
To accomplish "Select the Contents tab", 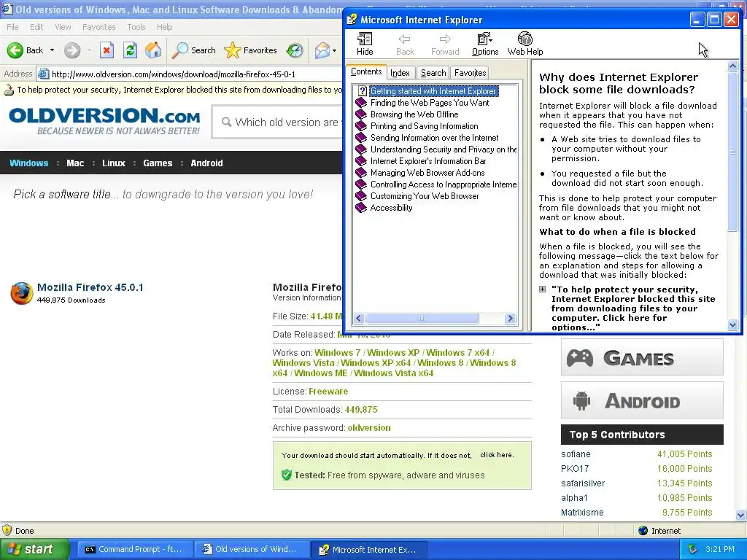I will pos(366,72).
